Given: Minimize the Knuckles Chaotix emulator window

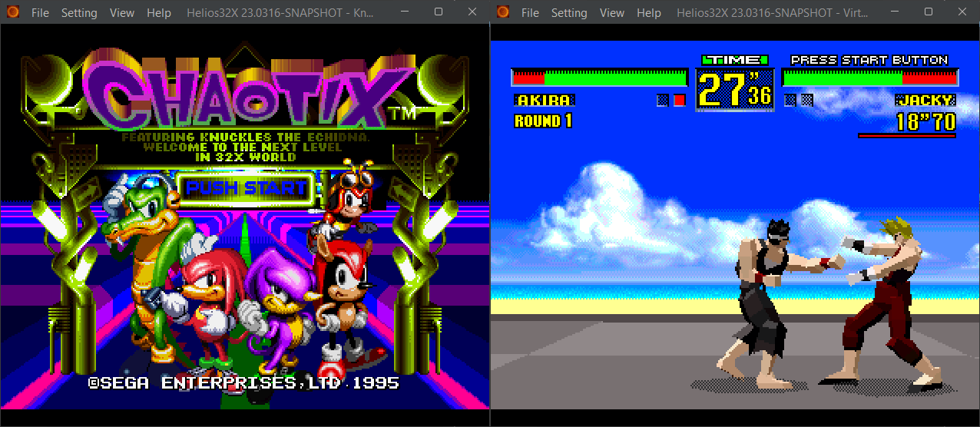Looking at the screenshot, I should coord(403,12).
